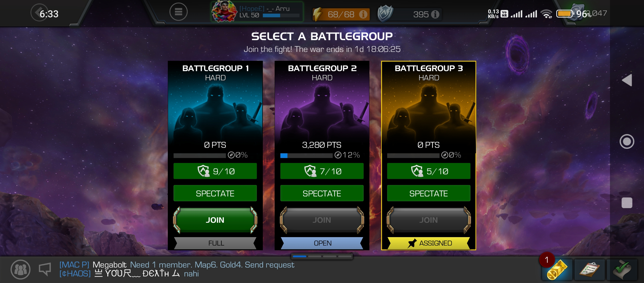Spectate Battlegroup 2
Image resolution: width=644 pixels, height=283 pixels.
322,193
